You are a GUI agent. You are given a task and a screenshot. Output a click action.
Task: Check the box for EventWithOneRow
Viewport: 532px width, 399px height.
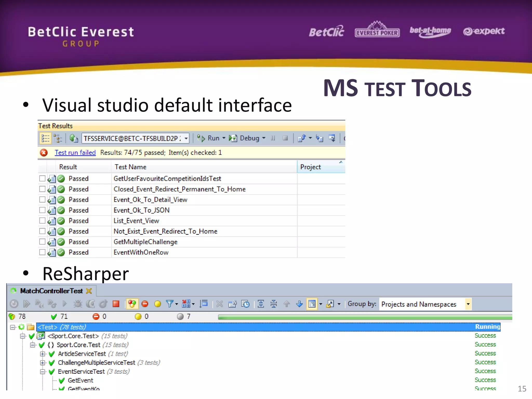point(42,252)
